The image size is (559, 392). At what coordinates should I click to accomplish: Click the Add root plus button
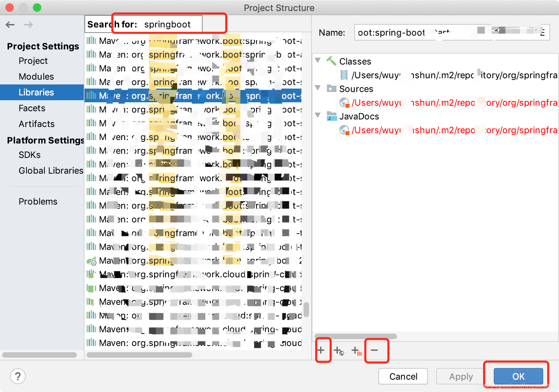321,350
